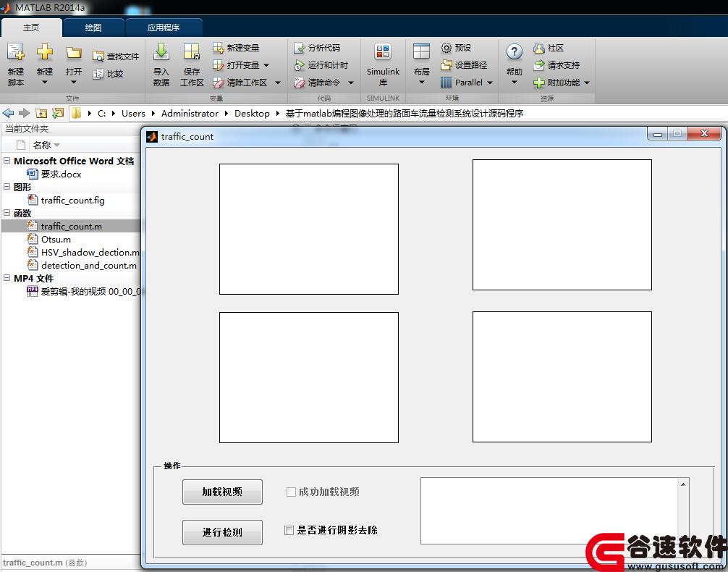Click Request Support (请求支持)
The height and width of the screenshot is (572, 728).
(x=556, y=65)
